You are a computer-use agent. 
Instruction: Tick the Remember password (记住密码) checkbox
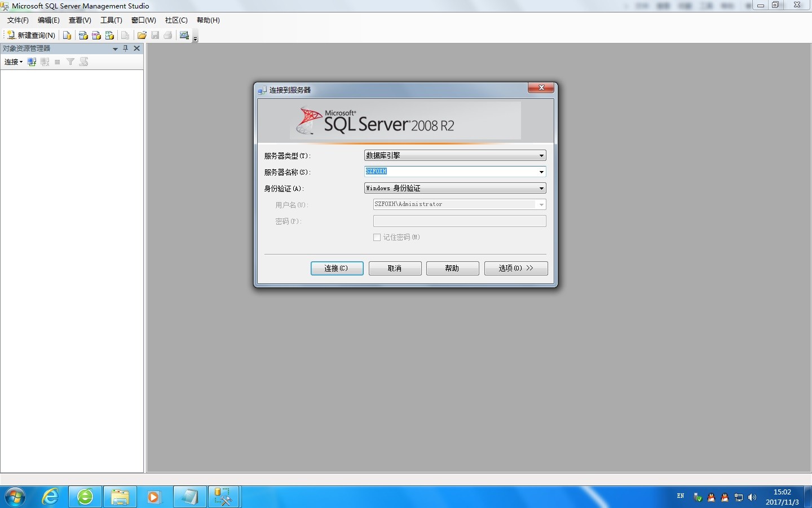click(x=377, y=238)
